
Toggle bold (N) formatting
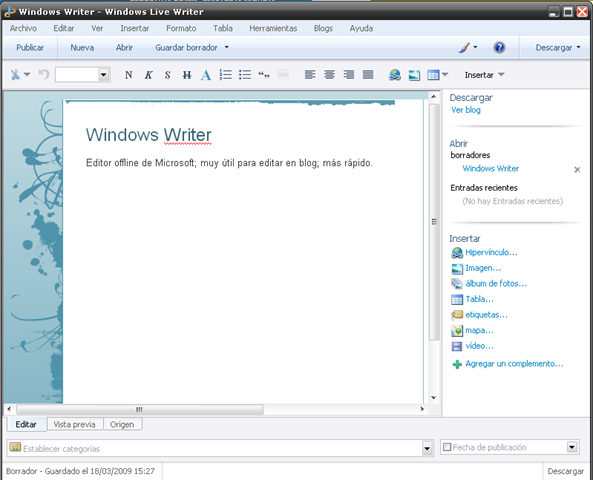(x=129, y=75)
